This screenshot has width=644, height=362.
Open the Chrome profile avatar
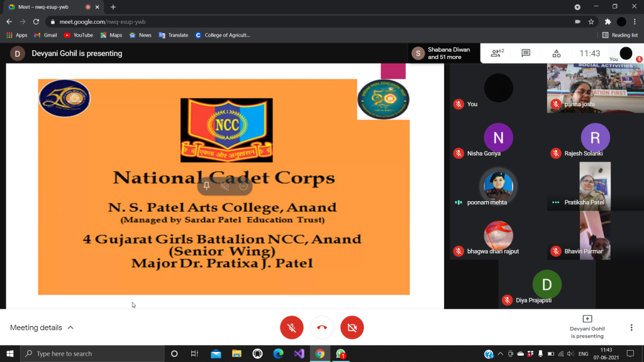point(621,22)
